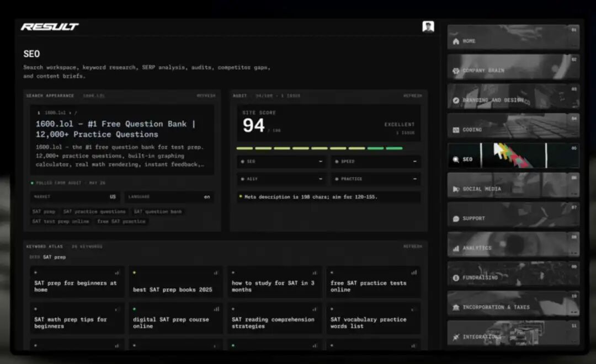This screenshot has height=364, width=596.
Task: Click bars icon on 'SAT reading comprehension strategies'
Action: pyautogui.click(x=315, y=309)
